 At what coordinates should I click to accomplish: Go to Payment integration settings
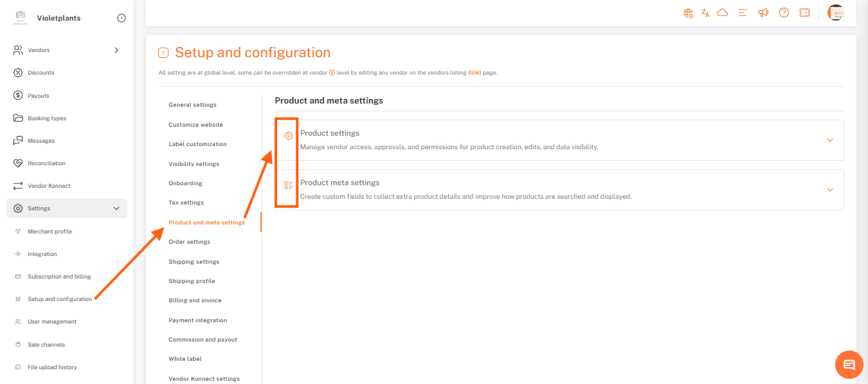pyautogui.click(x=197, y=320)
